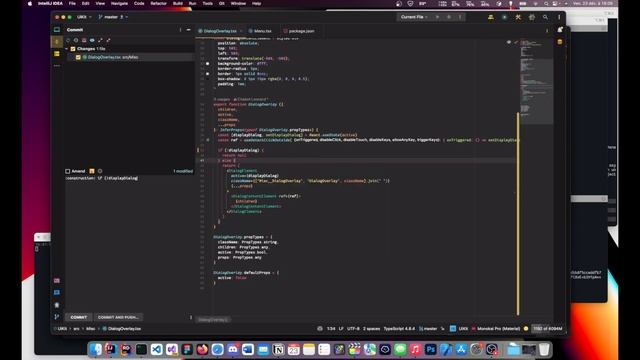The image size is (640, 360).
Task: Open commit options menu beside Commit and Push
Action: click(191, 317)
